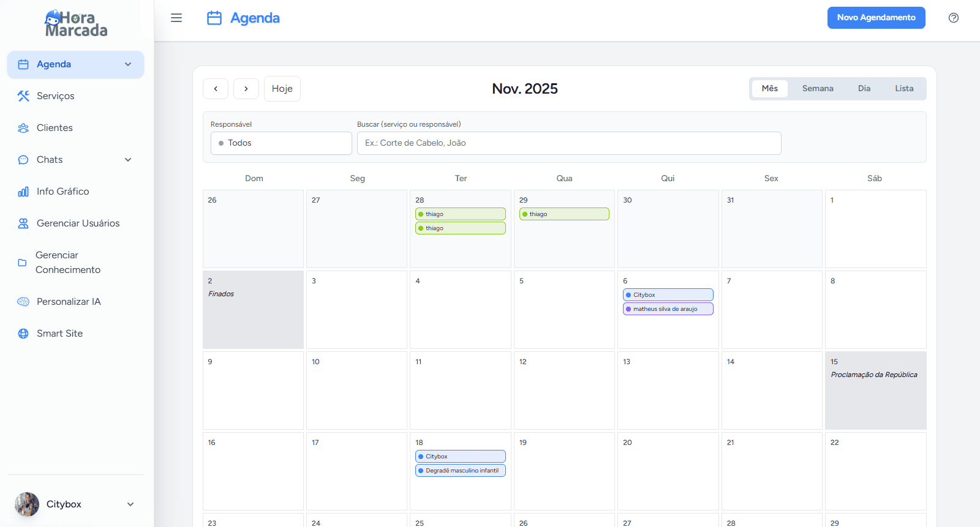Open the Responsável Todos dropdown
This screenshot has height=527, width=980.
(281, 143)
